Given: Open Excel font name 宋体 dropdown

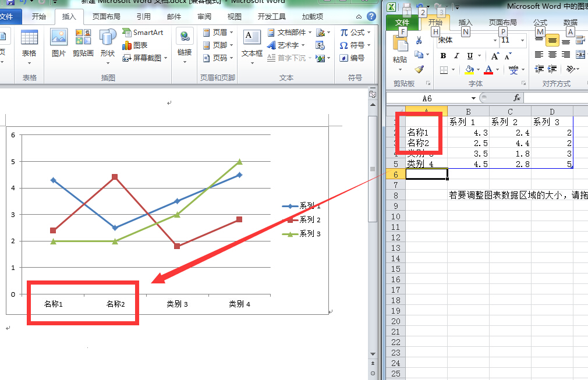Looking at the screenshot, I should pos(495,40).
